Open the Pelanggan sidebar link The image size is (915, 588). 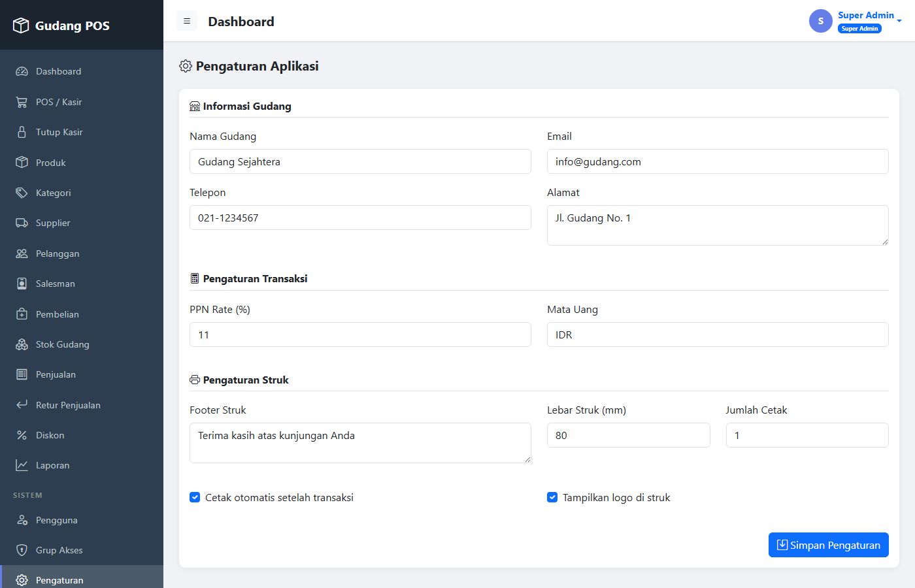click(x=82, y=253)
